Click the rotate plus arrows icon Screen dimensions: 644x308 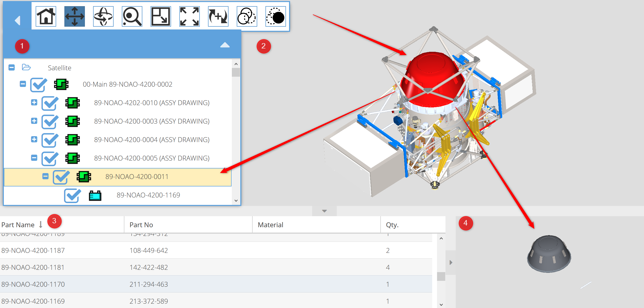[x=218, y=17]
